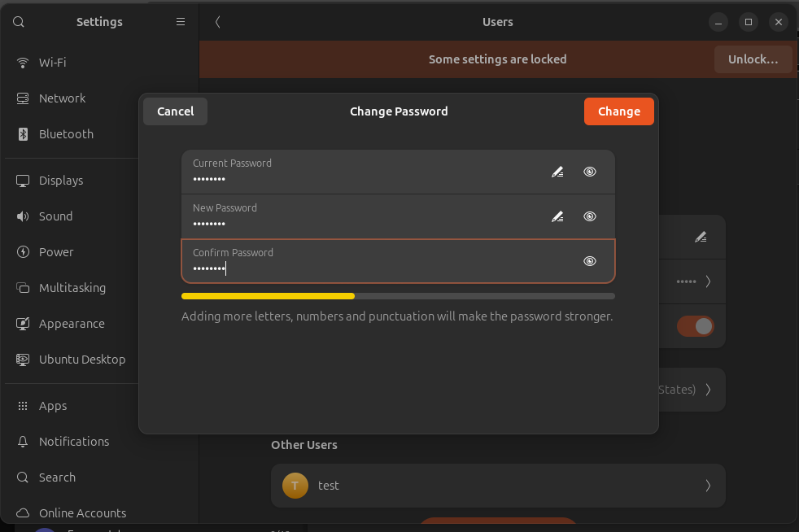Generate password for New Password field
The width and height of the screenshot is (799, 532).
pyautogui.click(x=557, y=216)
